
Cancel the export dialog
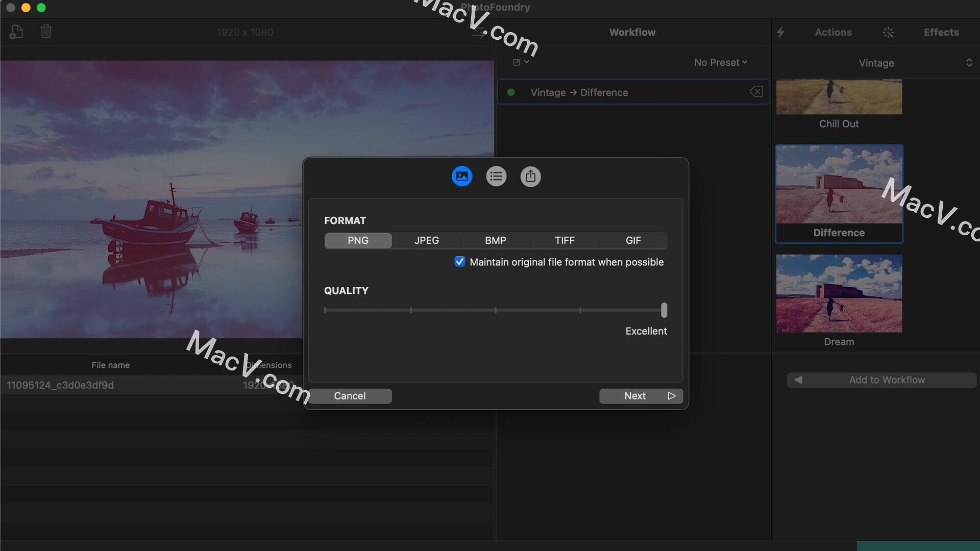click(350, 396)
